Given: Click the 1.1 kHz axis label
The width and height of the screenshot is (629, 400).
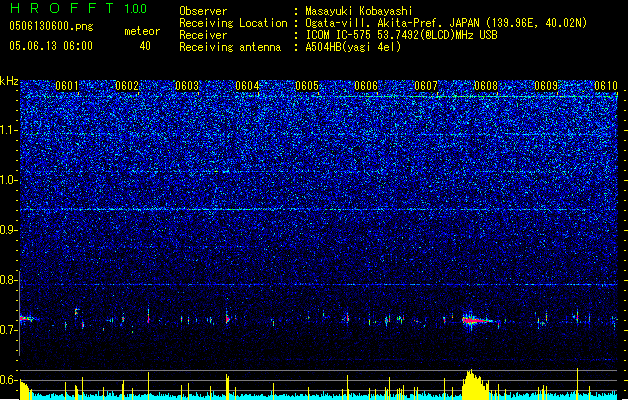Looking at the screenshot, I should [x=9, y=130].
